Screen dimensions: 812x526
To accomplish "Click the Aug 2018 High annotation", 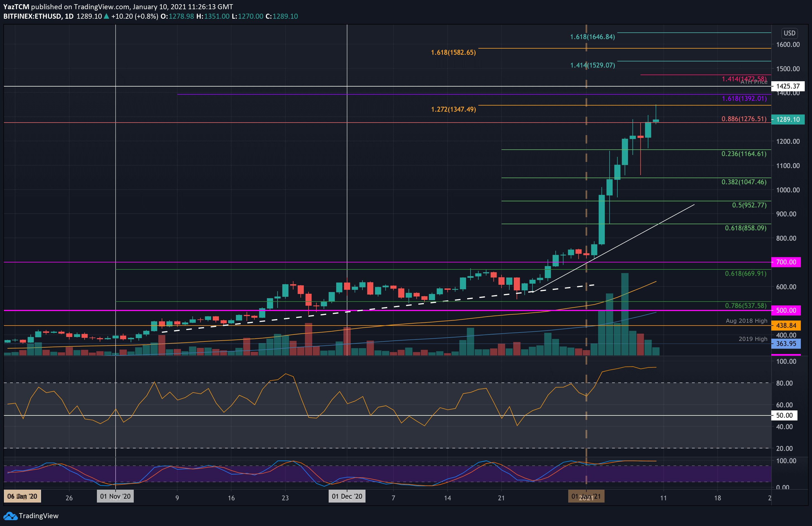I will 746,321.
